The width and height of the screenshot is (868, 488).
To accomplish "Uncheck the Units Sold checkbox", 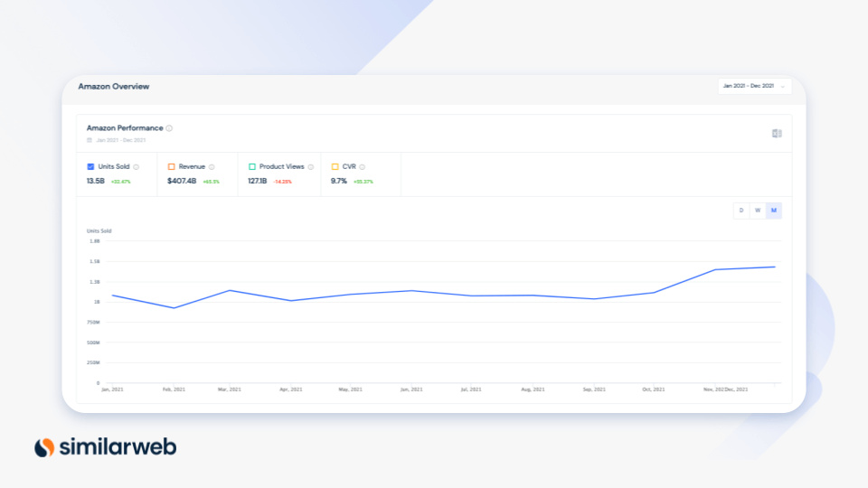I will (x=90, y=166).
